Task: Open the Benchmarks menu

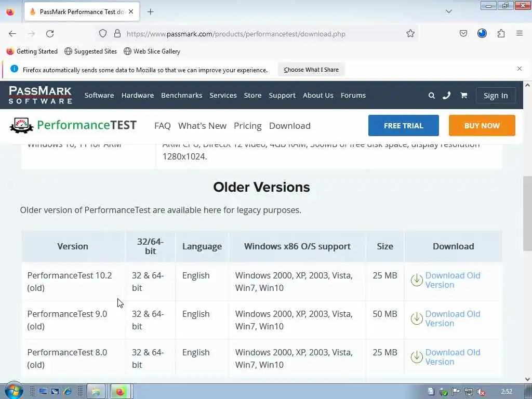Action: pyautogui.click(x=181, y=96)
